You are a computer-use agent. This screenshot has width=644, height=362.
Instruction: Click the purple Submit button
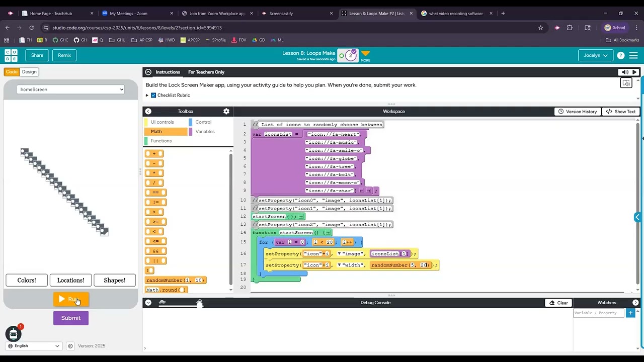point(71,318)
